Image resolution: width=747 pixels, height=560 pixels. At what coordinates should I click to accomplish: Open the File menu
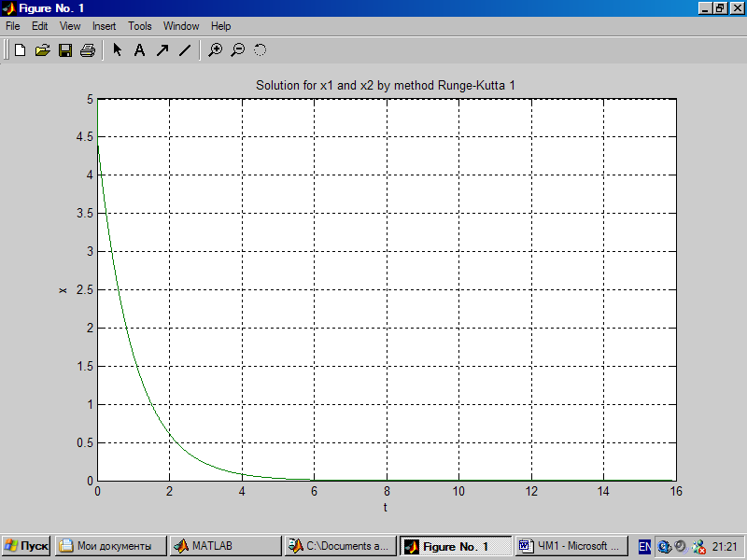(x=13, y=26)
